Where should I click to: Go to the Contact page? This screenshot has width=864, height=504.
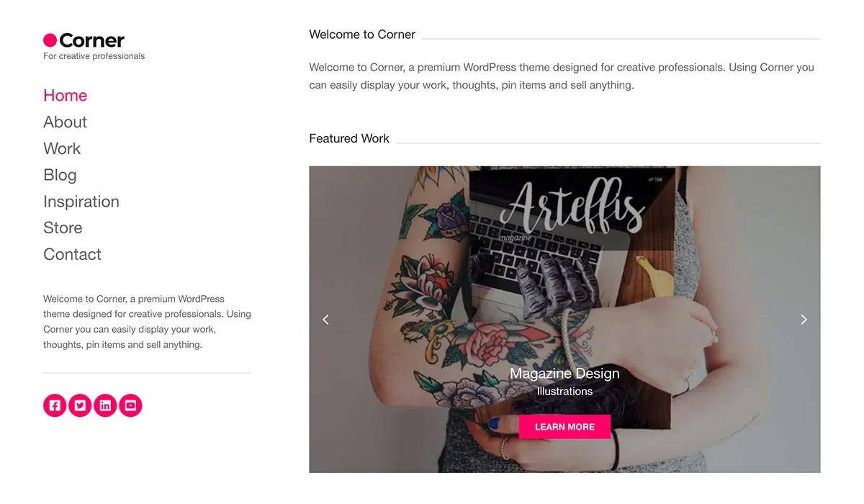point(72,254)
